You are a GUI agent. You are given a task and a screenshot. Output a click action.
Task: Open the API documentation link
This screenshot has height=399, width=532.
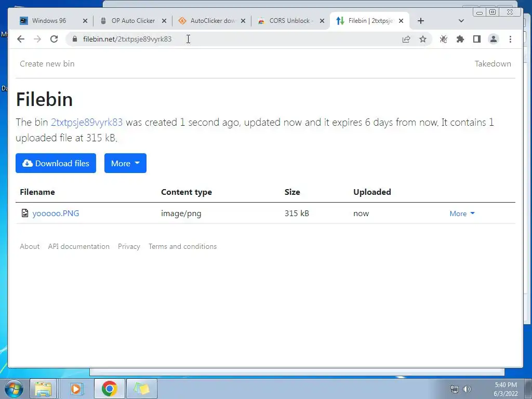[x=79, y=246]
